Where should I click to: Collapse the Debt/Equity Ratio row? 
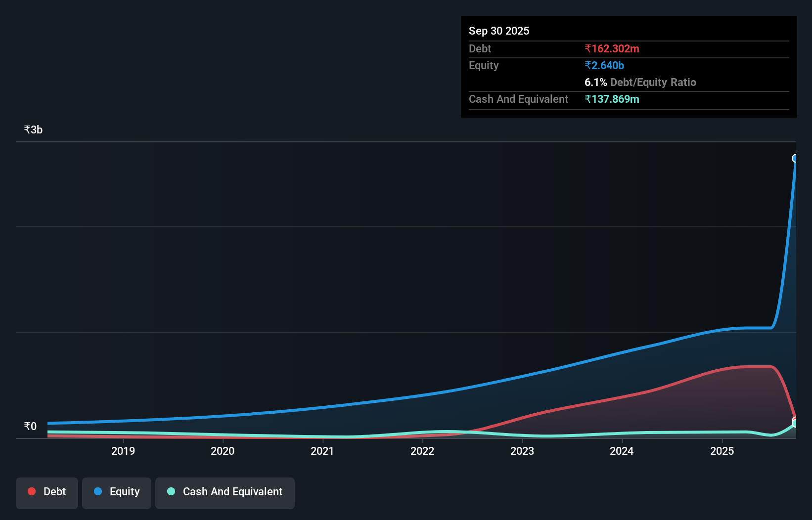(x=640, y=82)
